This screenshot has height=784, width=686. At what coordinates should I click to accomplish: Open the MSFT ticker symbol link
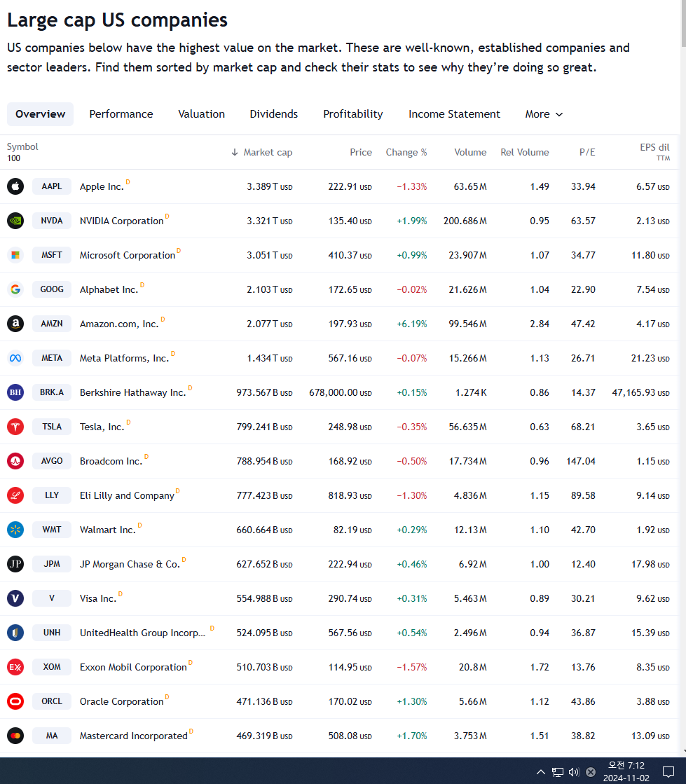coord(51,255)
